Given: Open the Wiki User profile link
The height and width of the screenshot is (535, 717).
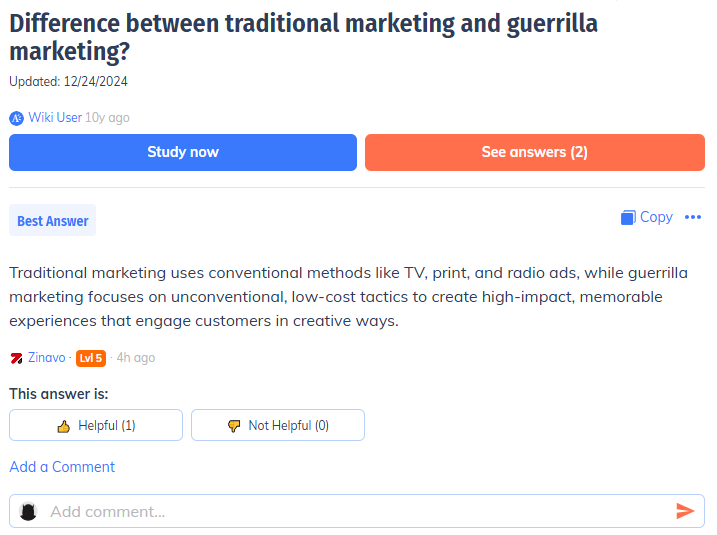Looking at the screenshot, I should click(x=55, y=118).
